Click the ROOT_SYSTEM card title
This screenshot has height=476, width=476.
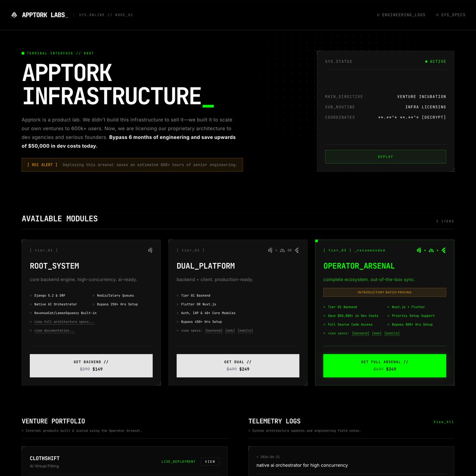coord(54,266)
